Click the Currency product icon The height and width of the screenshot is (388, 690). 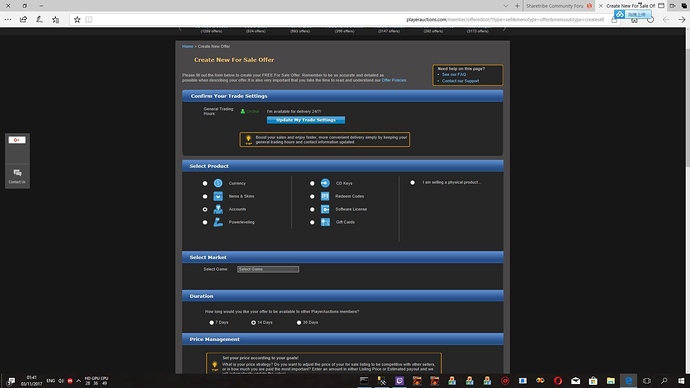218,183
